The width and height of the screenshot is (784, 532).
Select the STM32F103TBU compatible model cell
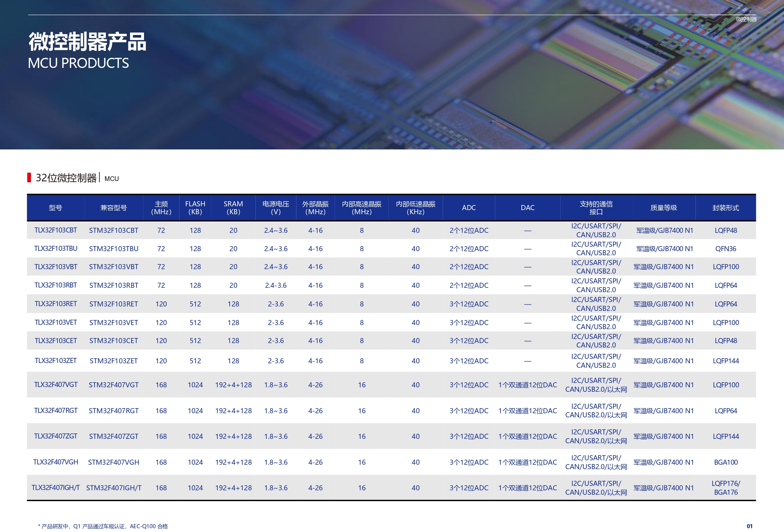coord(113,249)
